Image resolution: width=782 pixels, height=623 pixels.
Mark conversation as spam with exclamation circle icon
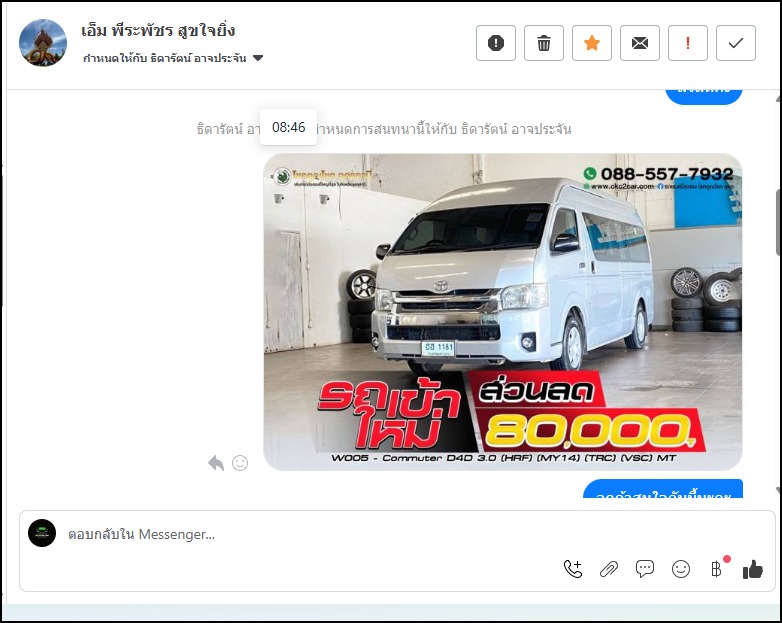pyautogui.click(x=496, y=43)
